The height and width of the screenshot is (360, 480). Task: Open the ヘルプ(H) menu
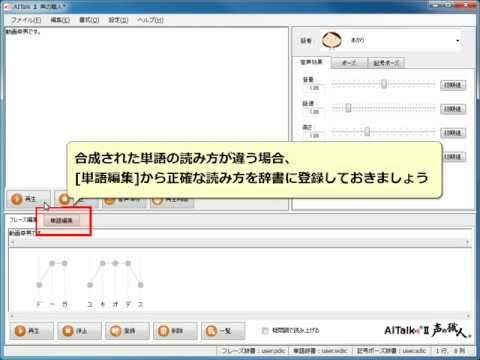(150, 20)
